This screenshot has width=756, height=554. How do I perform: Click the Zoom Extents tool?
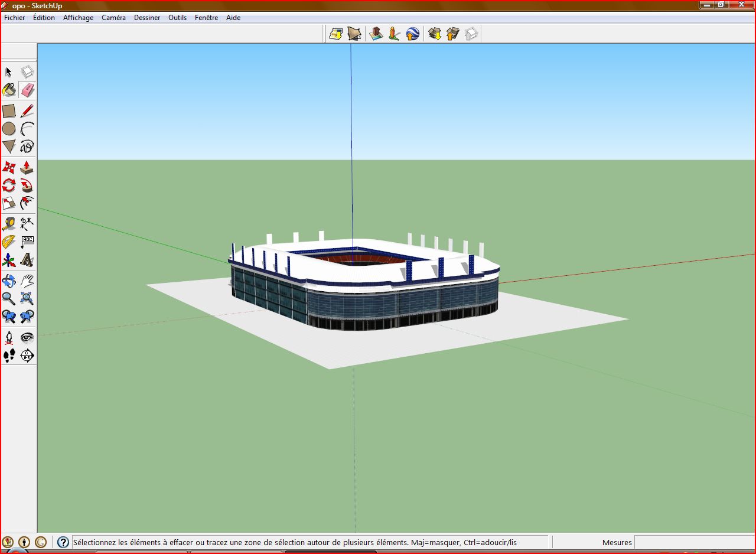pyautogui.click(x=27, y=298)
